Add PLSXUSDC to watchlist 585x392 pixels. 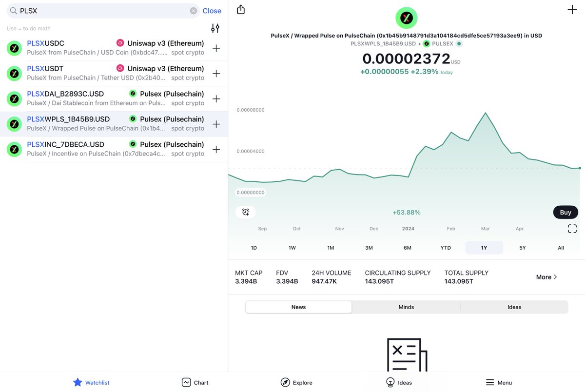click(x=216, y=48)
